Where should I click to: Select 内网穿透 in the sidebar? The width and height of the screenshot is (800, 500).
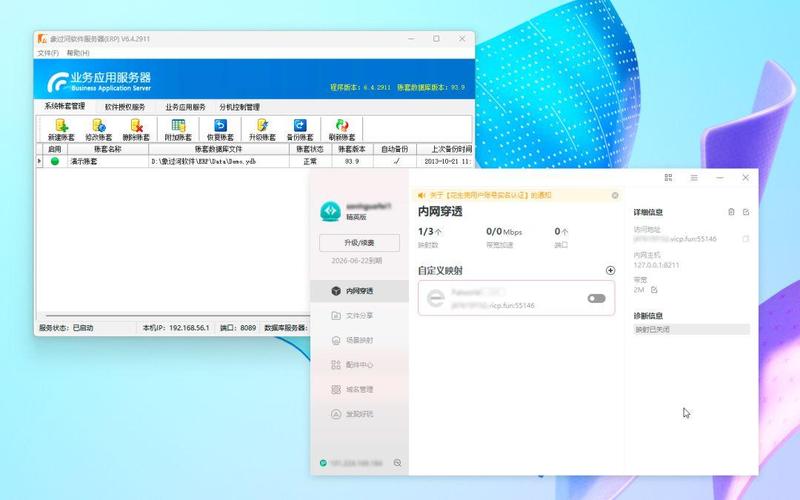[x=359, y=291]
